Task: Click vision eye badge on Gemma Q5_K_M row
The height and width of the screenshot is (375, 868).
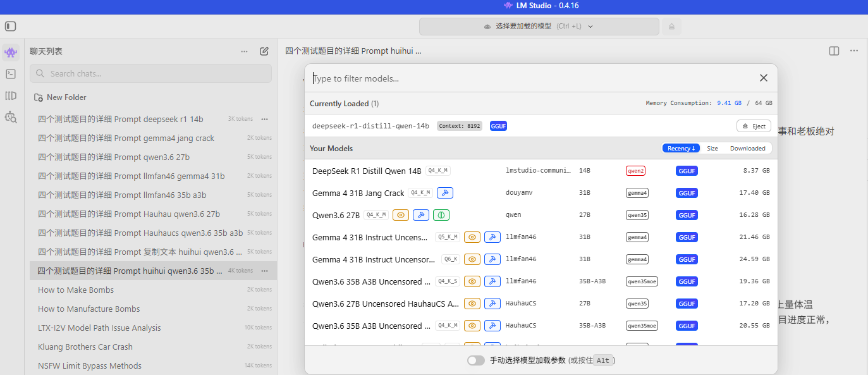Action: pos(472,237)
